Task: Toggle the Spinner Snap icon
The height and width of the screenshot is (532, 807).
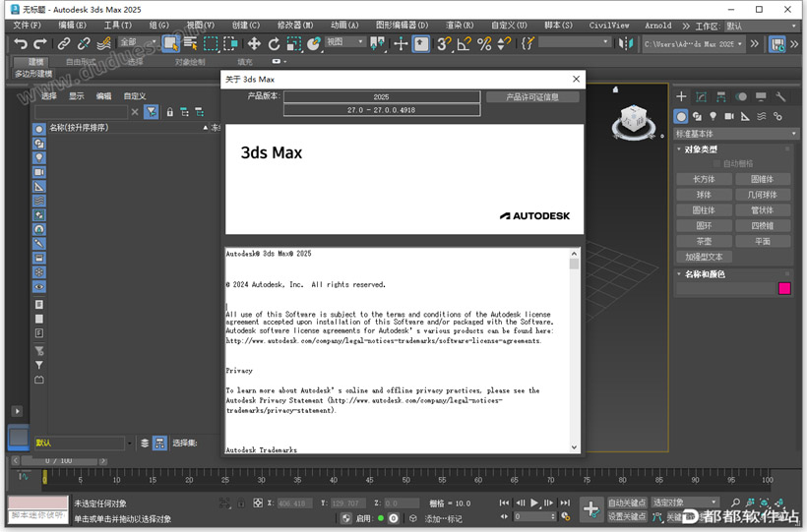Action: click(504, 43)
